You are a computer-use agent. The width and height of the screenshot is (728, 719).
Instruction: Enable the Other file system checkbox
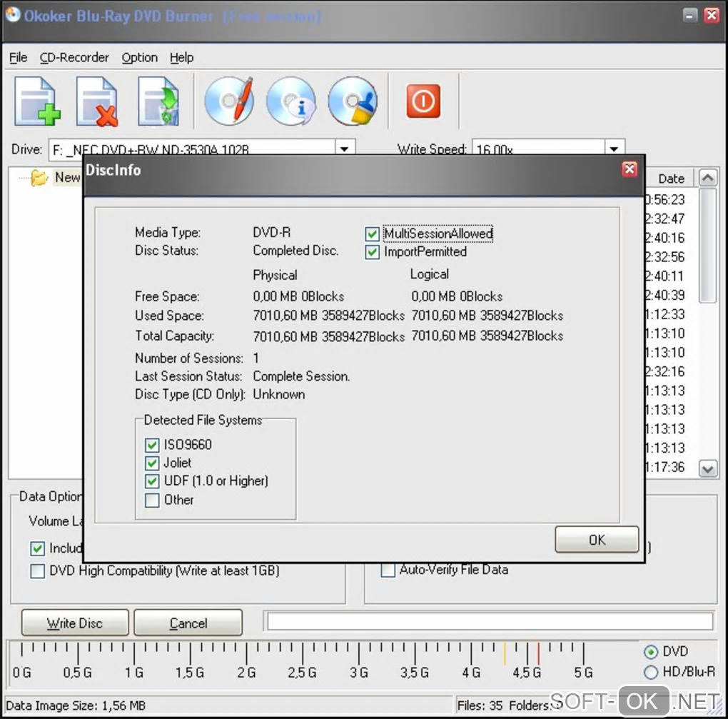tap(152, 500)
